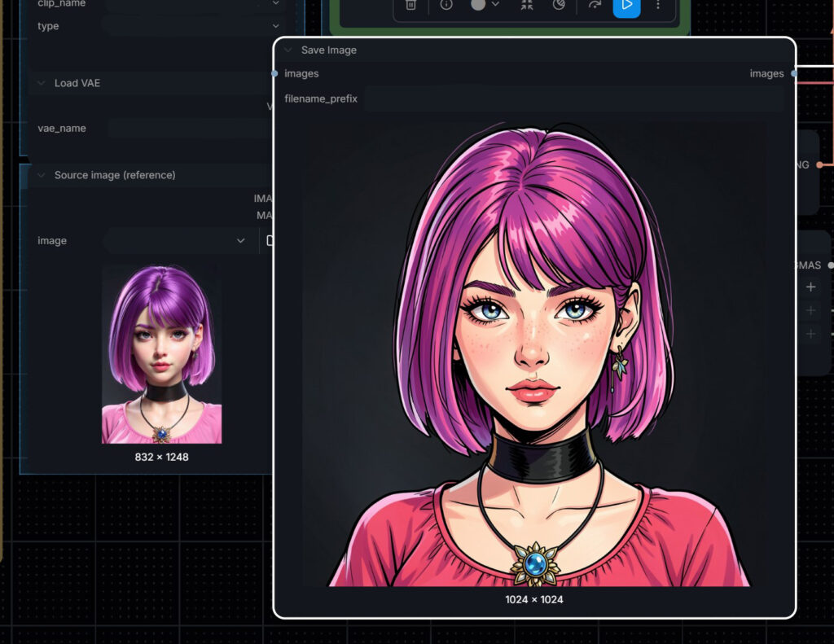Click the Save Image node title
834x644 pixels.
(x=329, y=50)
